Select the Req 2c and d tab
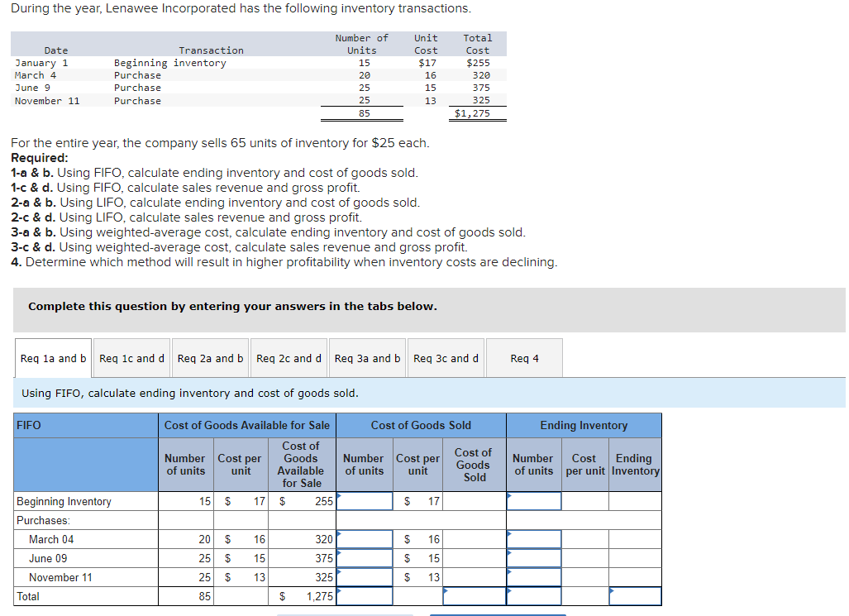The width and height of the screenshot is (849, 616). point(289,358)
